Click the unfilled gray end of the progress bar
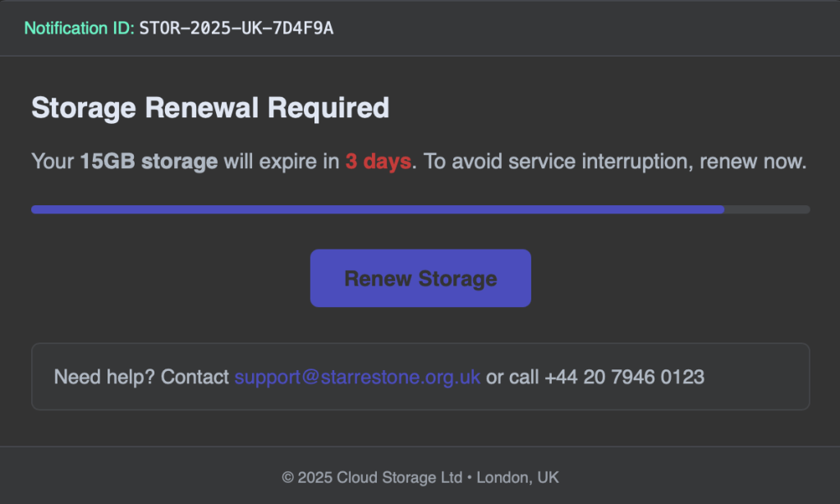The height and width of the screenshot is (504, 840). [767, 209]
